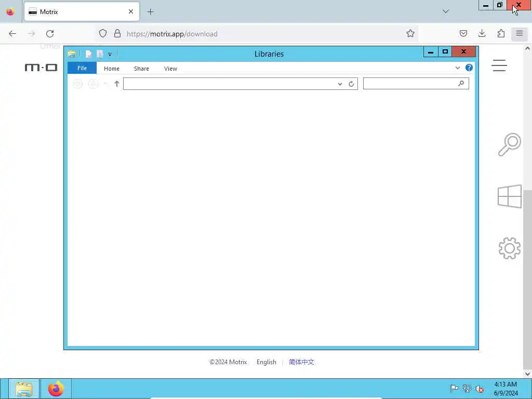Select Windows logo download on Motrix page
This screenshot has width=532, height=399.
(x=509, y=196)
